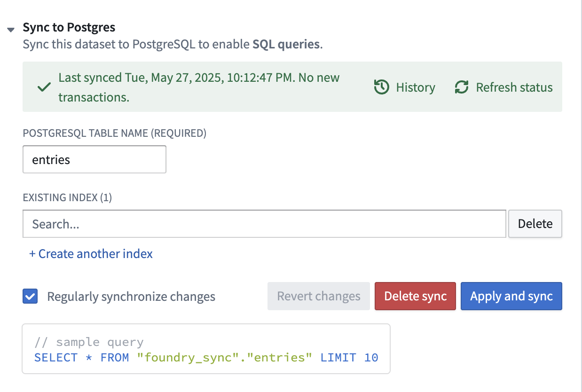
Task: Uncheck Regularly synchronize changes checkbox
Action: point(30,297)
